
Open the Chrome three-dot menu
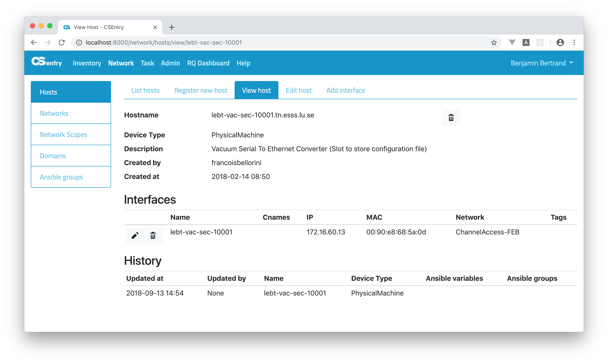[574, 42]
